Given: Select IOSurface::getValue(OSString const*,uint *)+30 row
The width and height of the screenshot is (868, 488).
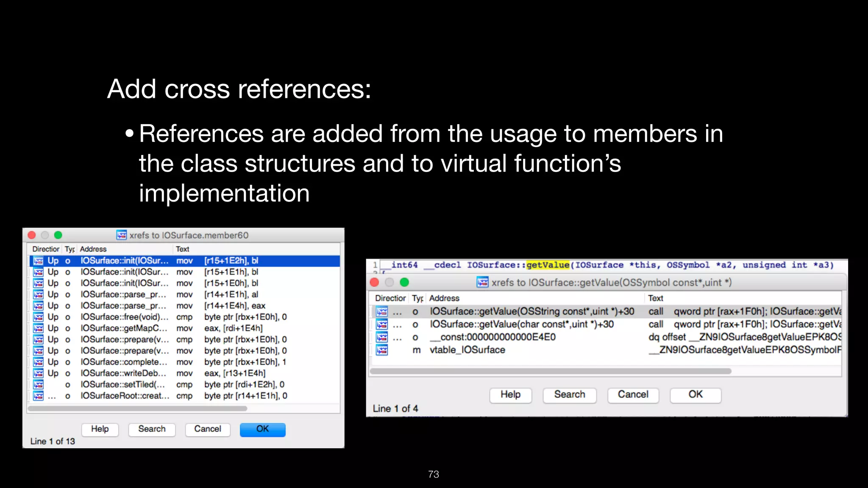Looking at the screenshot, I should (x=606, y=312).
